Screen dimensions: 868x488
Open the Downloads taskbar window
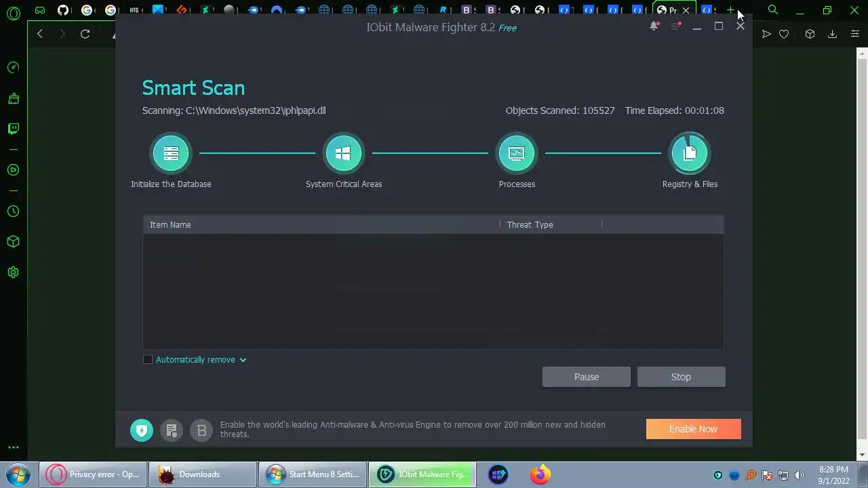point(203,474)
